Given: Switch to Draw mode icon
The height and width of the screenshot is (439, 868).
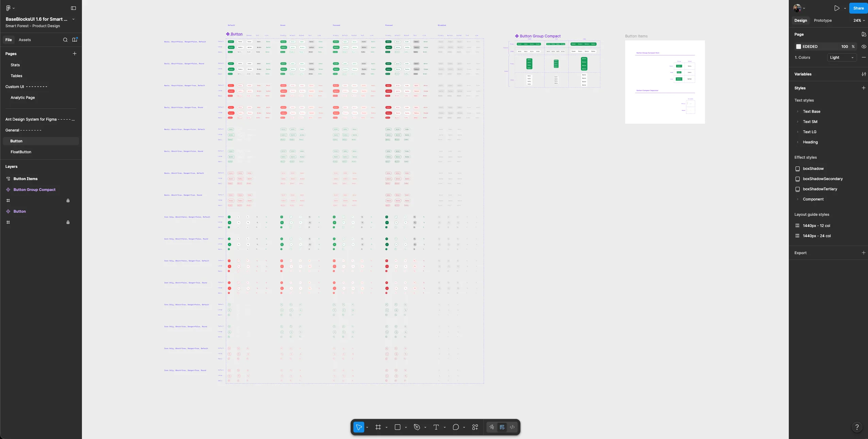Looking at the screenshot, I should (492, 427).
